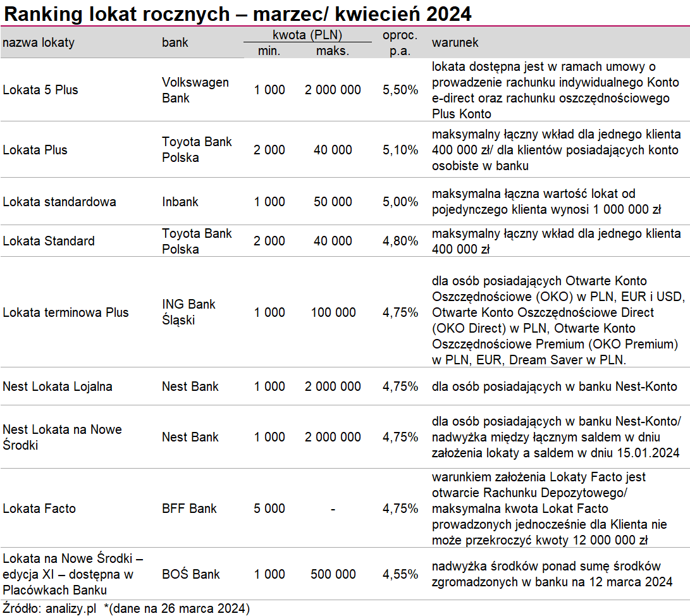This screenshot has width=690, height=616.
Task: Select the 'Lokata na Nowe Środki – edycja XI' cell
Action: [x=73, y=574]
